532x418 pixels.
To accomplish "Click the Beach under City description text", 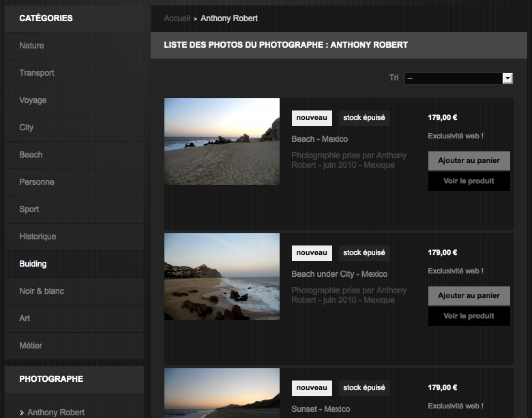I will pos(349,295).
